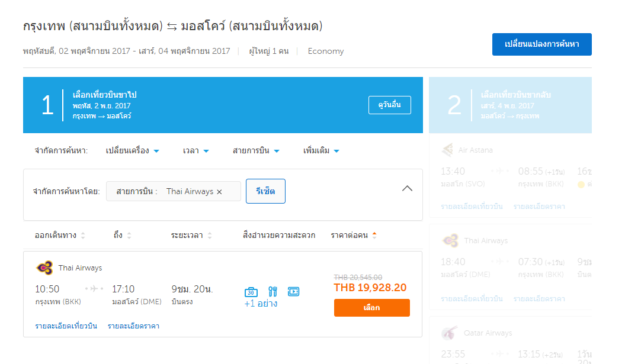Image resolution: width=641 pixels, height=364 pixels.
Task: Click the Thai Airways logo in return panel
Action: pyautogui.click(x=450, y=241)
